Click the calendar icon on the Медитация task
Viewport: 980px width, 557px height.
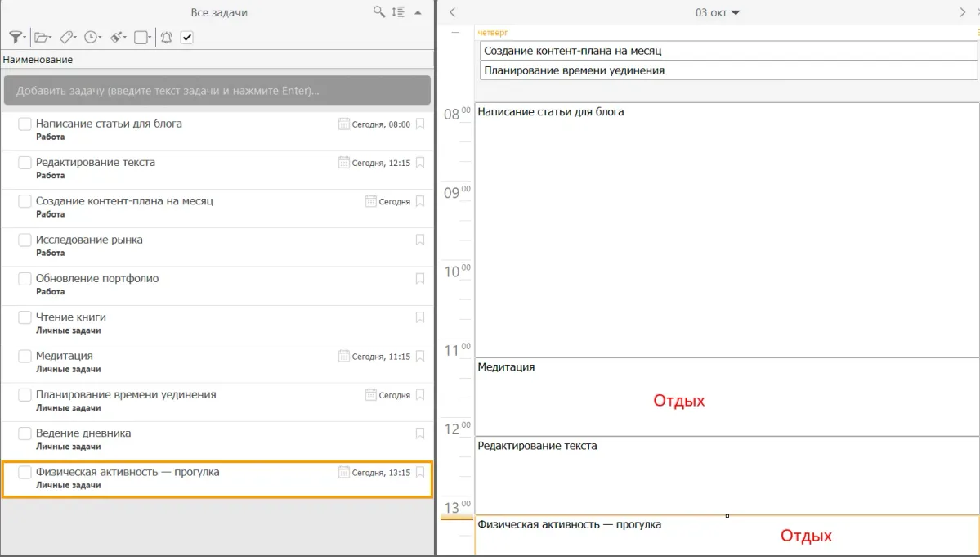pyautogui.click(x=344, y=357)
